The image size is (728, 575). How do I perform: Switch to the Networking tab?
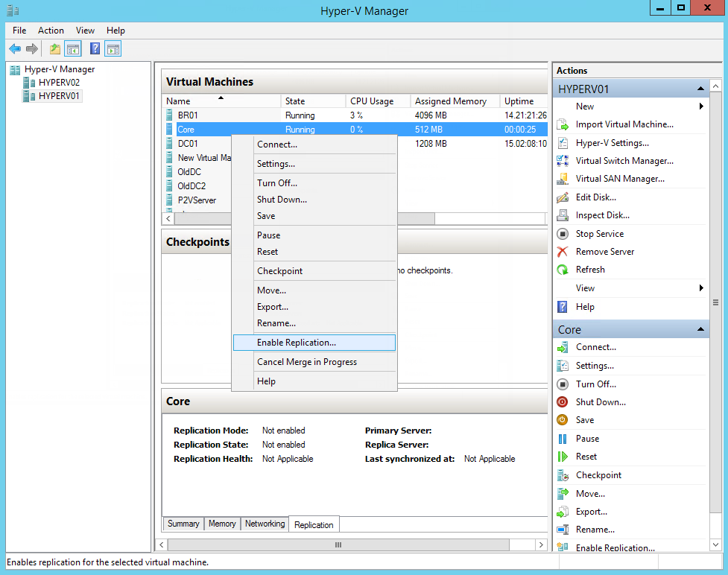click(265, 524)
